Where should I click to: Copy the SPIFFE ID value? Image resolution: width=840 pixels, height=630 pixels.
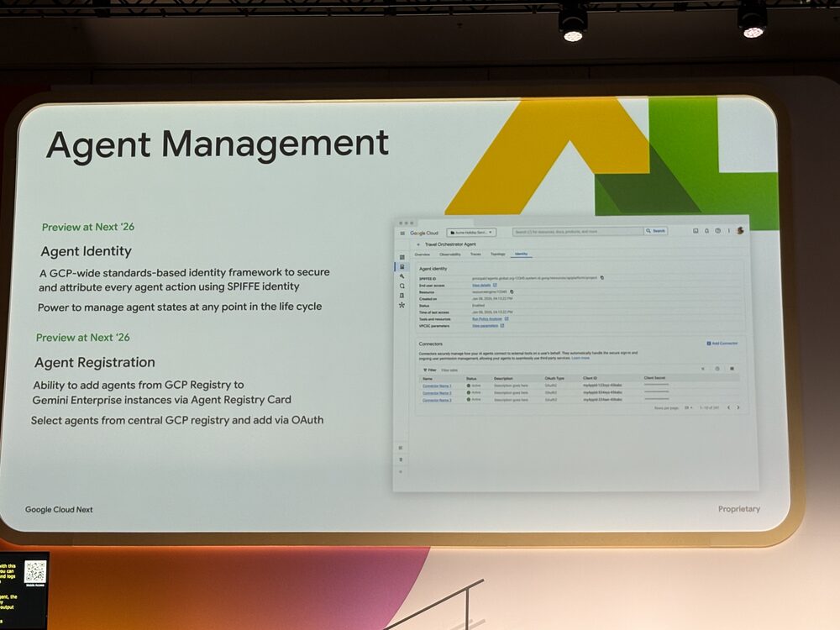point(602,277)
